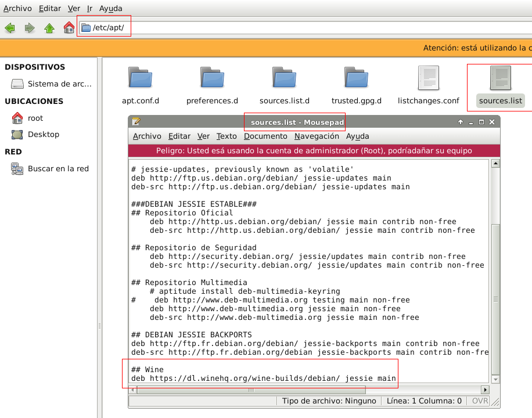Viewport: 532px width, 418px height.
Task: Open the preferences.d folder
Action: click(x=213, y=86)
